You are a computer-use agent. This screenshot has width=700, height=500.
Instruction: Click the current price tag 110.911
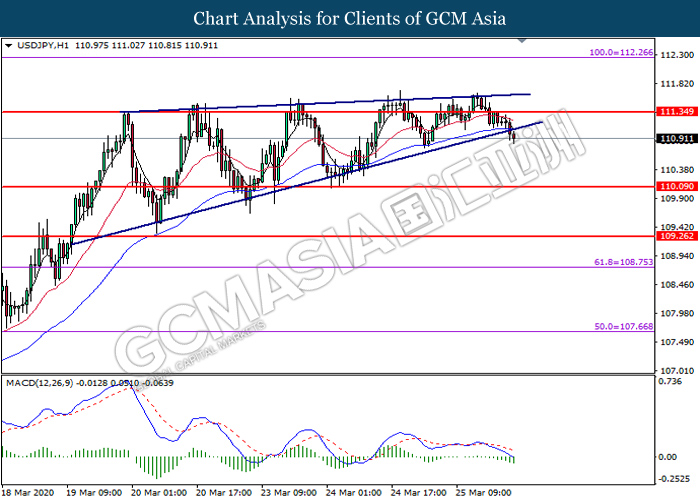pos(670,138)
